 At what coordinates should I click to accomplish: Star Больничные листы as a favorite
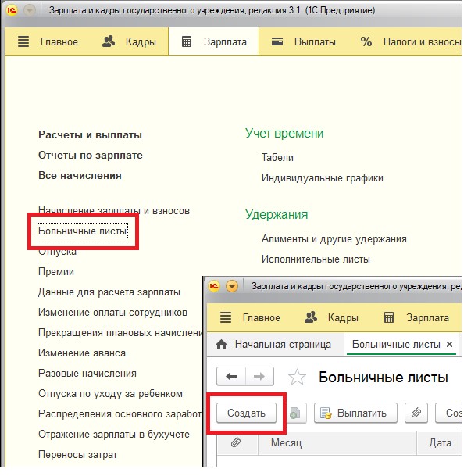pos(297,378)
